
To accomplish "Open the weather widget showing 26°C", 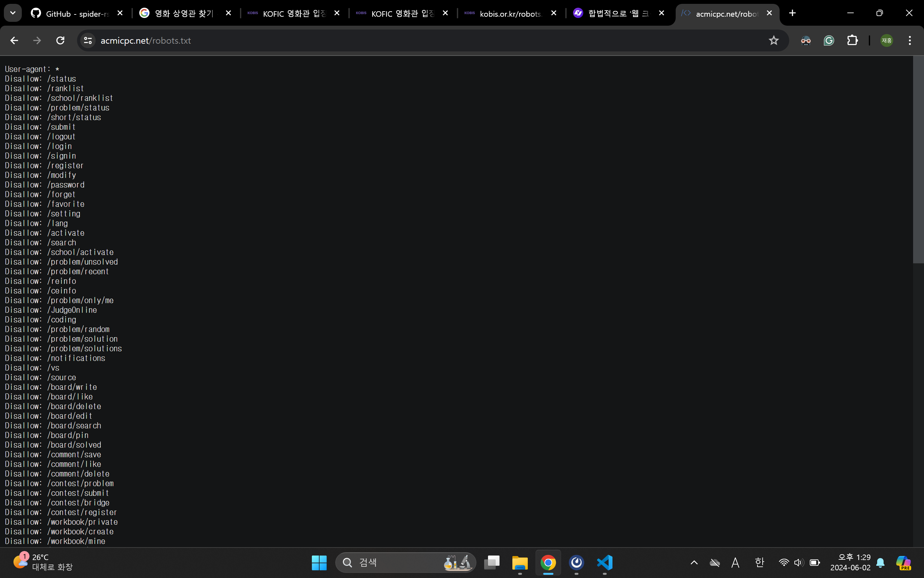I will pyautogui.click(x=43, y=562).
